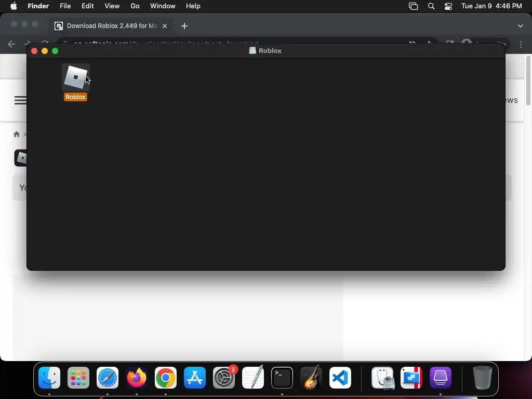
Task: Open the Apple menu
Action: click(x=14, y=6)
